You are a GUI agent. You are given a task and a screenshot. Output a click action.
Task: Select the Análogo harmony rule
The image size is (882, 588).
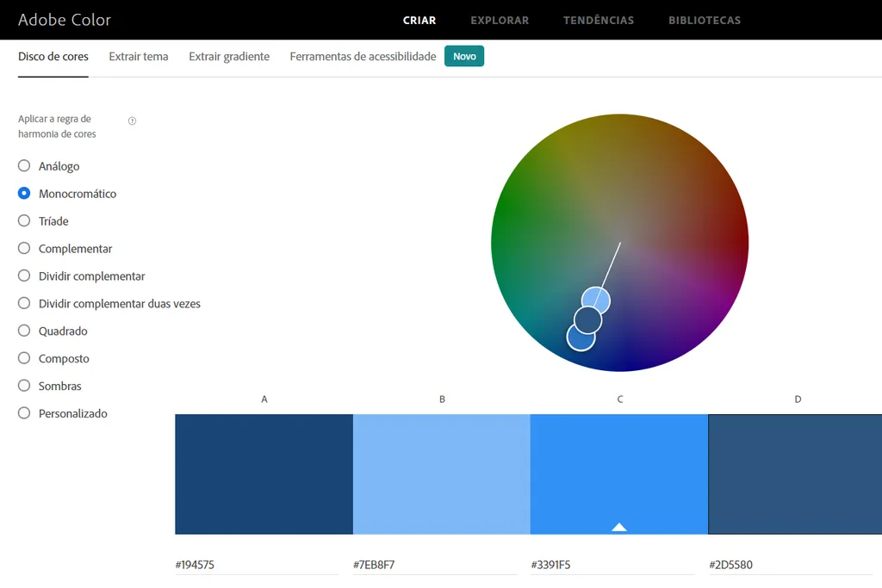tap(24, 166)
